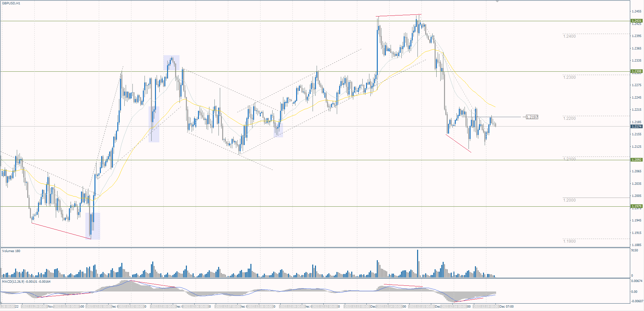Click the 1.1900 round level label
Viewport: 644px width, 311px height.
[569, 241]
